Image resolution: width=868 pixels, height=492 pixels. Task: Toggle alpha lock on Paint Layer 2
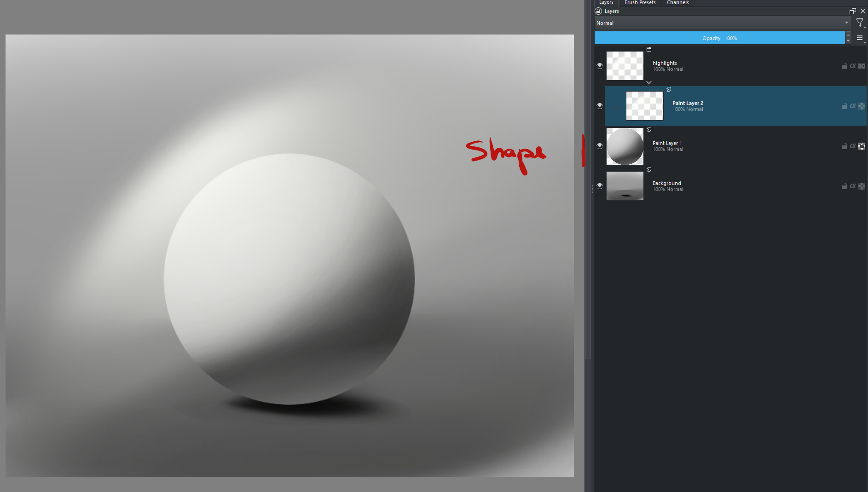pyautogui.click(x=862, y=106)
